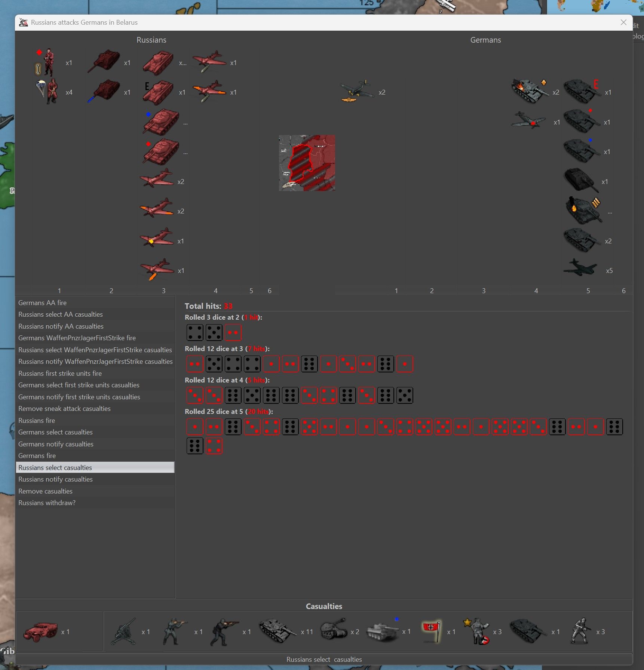Select 'Remove sneak attack casualties' step
644x670 pixels.
click(95, 409)
